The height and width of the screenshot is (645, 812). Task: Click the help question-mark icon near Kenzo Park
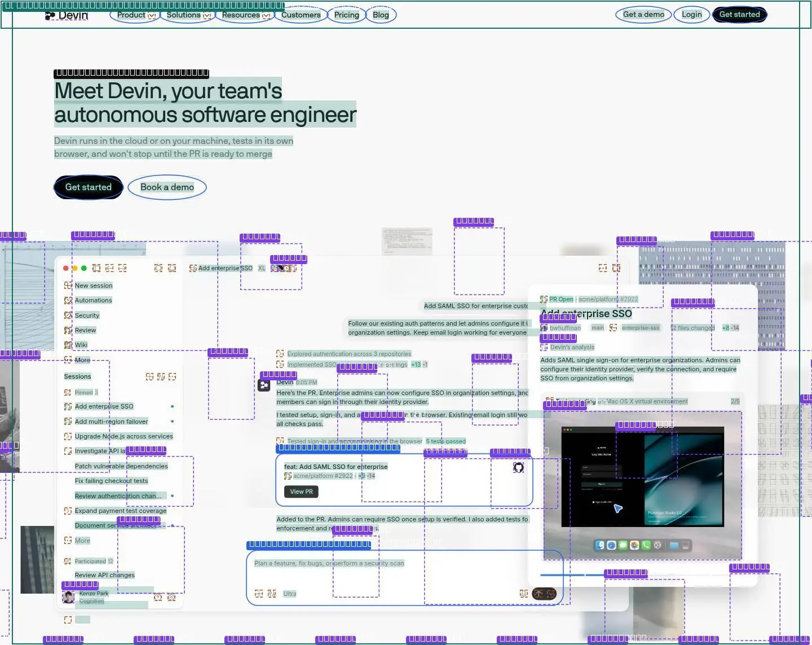click(158, 597)
